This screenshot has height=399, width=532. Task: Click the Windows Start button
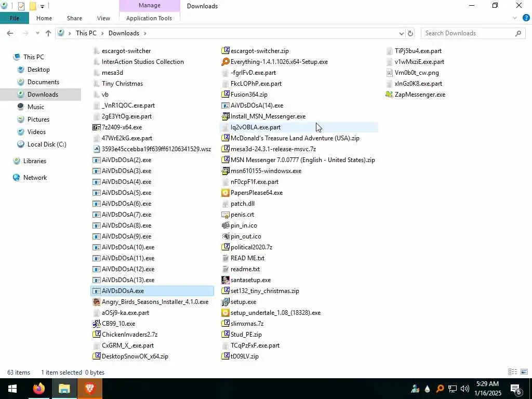(x=12, y=389)
